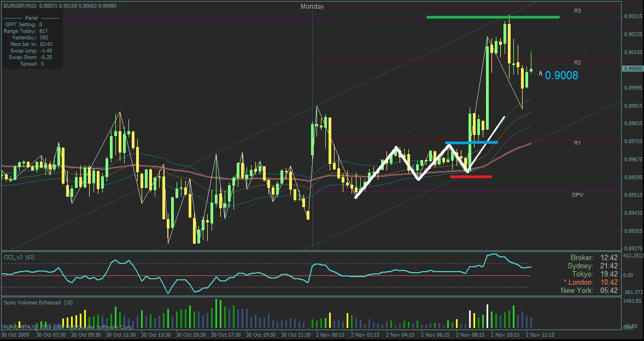Click the Sonic Volumes Enhanced (10) label
The width and height of the screenshot is (644, 341).
coord(38,303)
